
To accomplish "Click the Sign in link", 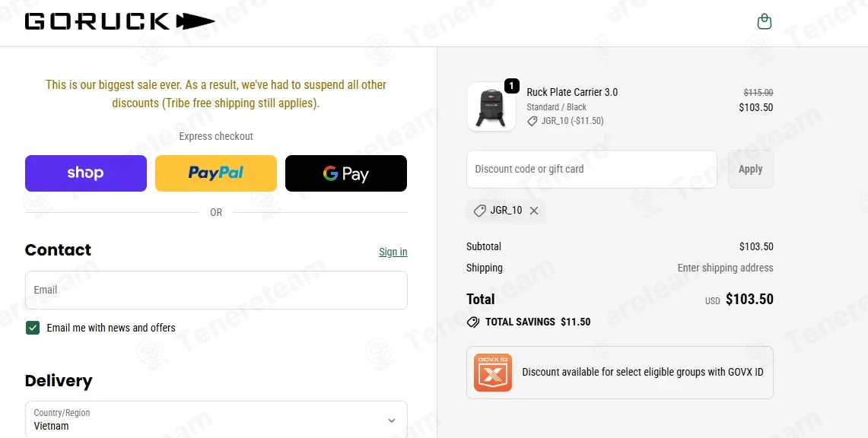I will [x=393, y=252].
